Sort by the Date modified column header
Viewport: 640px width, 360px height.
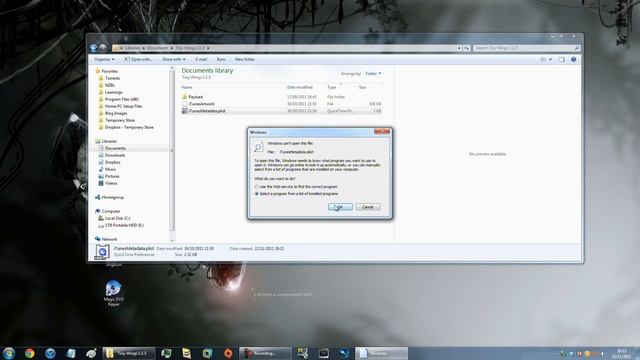(x=300, y=87)
